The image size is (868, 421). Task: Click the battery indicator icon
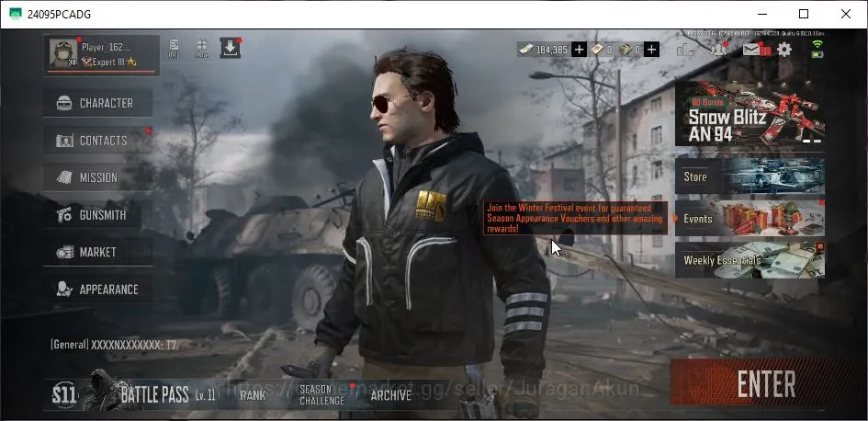[x=817, y=54]
